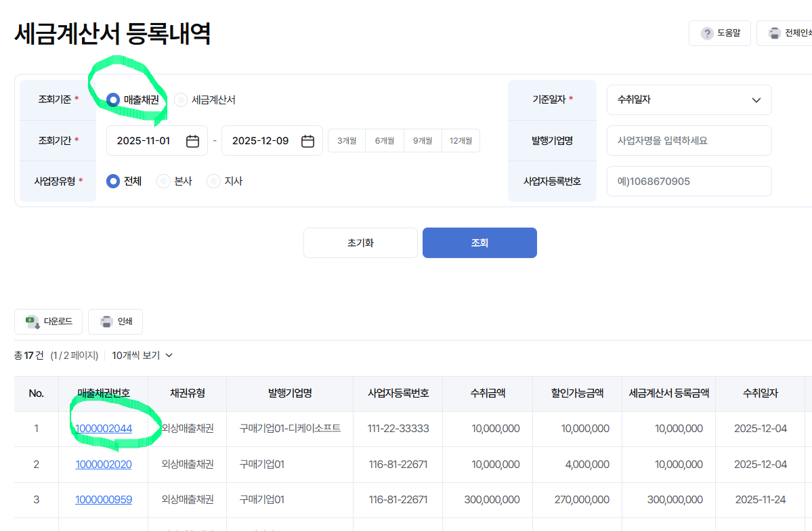Open receivable link 1000000959
The width and height of the screenshot is (812, 531).
pyautogui.click(x=104, y=500)
